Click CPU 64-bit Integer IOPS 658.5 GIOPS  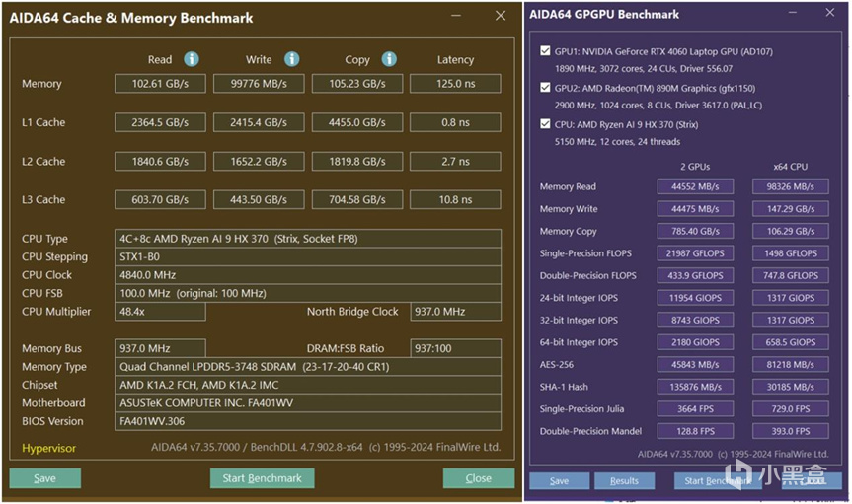click(x=791, y=342)
